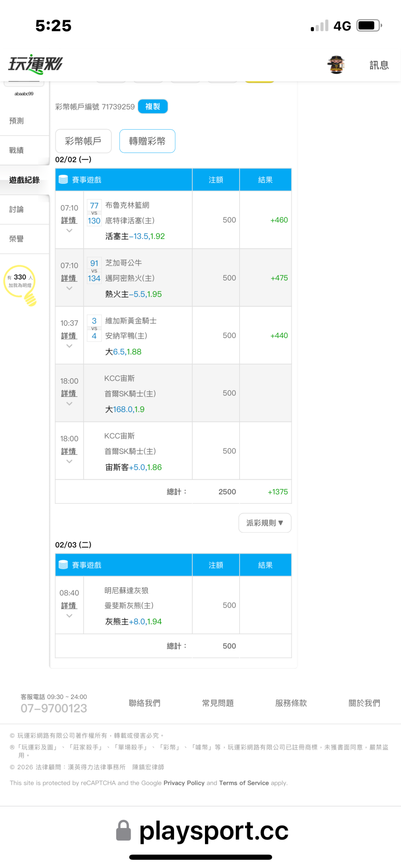This screenshot has height=868, width=401.
Task: Open the 派彩規則 dropdown
Action: coord(265,523)
